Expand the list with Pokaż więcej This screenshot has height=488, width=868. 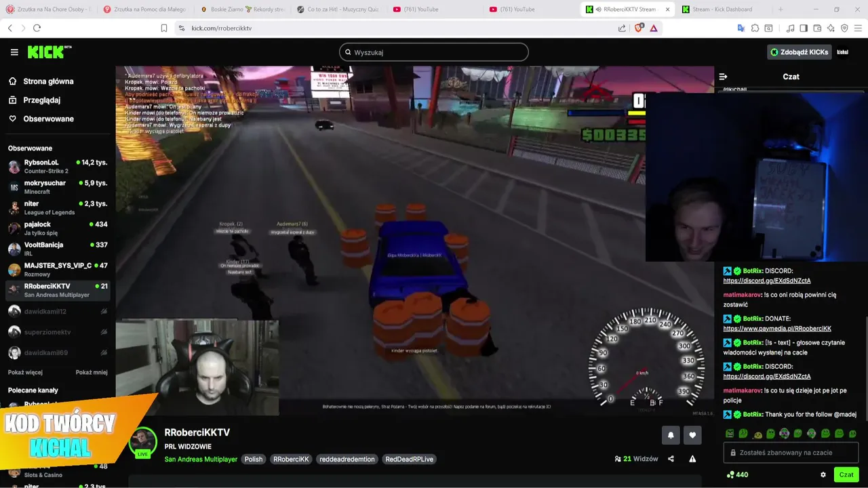pyautogui.click(x=25, y=372)
